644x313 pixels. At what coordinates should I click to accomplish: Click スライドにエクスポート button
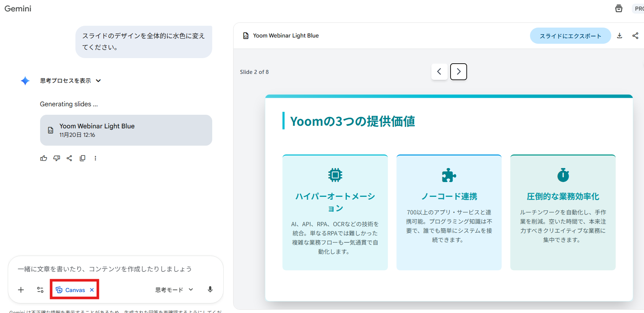tap(570, 36)
